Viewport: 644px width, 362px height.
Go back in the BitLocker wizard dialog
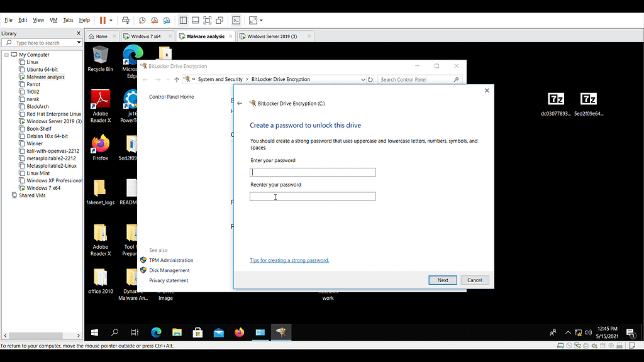(240, 104)
